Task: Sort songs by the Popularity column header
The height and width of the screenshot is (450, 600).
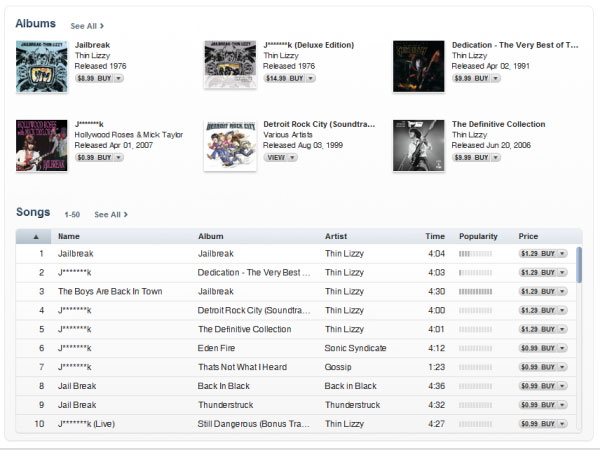Action: coord(478,236)
